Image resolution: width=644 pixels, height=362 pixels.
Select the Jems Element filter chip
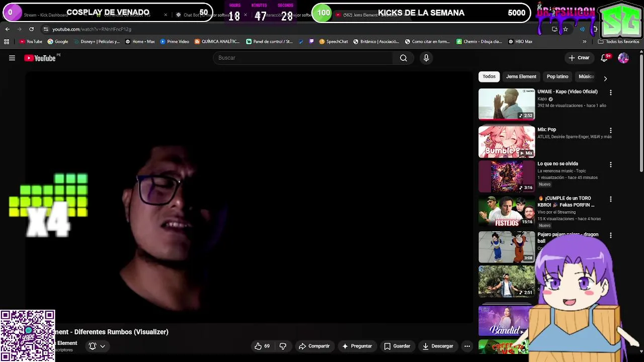[521, 76]
